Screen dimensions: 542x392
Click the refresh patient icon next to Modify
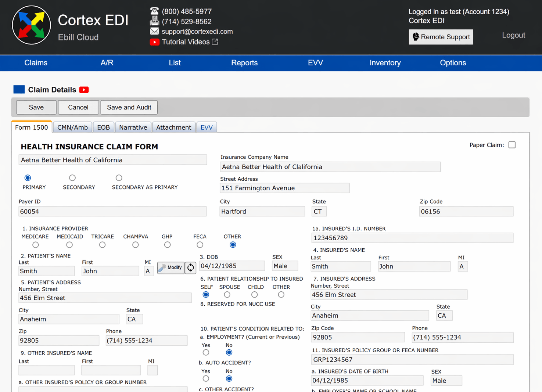[x=190, y=267]
